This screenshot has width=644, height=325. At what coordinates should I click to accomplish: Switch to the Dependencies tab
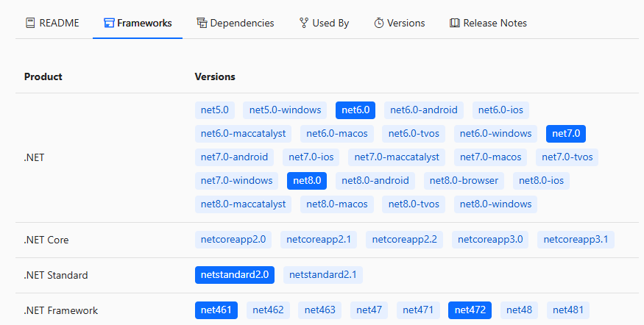pyautogui.click(x=236, y=23)
